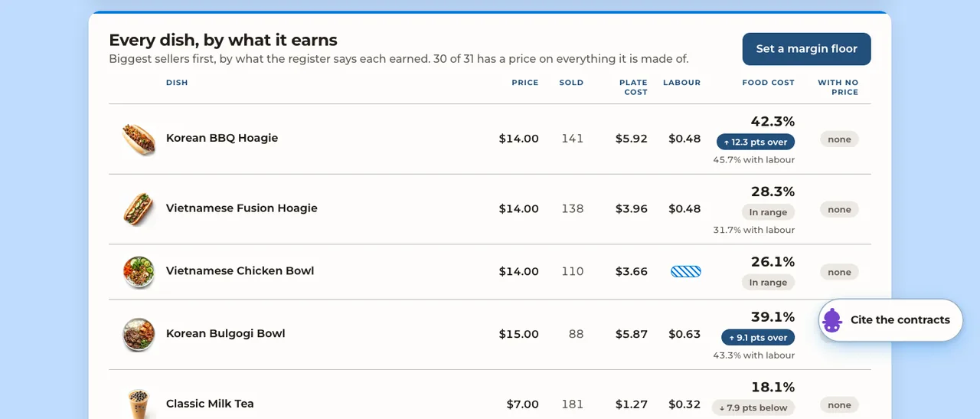This screenshot has height=419, width=980.
Task: Click In range badge for Vietnamese Fusion Hoagie
Action: (769, 212)
